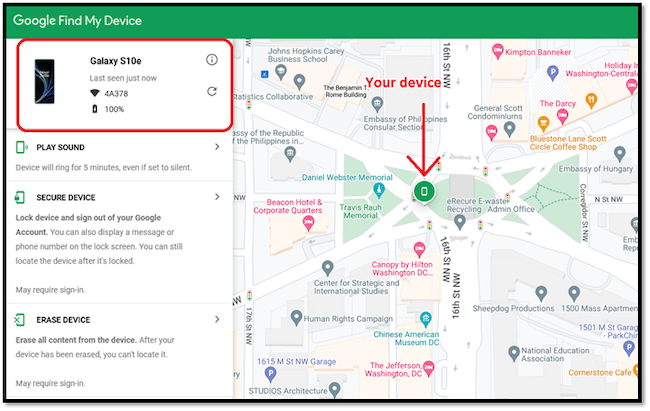Click the 4A378 network name
650x411 pixels.
(116, 94)
